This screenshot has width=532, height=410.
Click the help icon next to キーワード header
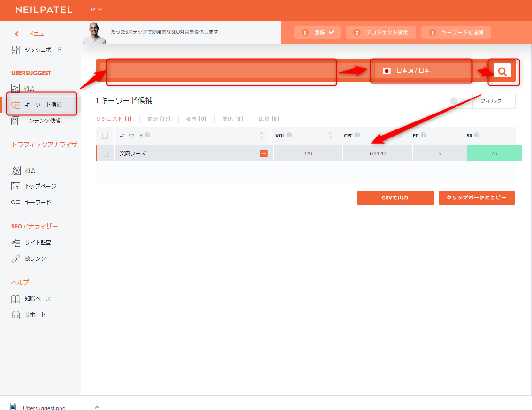coord(148,135)
